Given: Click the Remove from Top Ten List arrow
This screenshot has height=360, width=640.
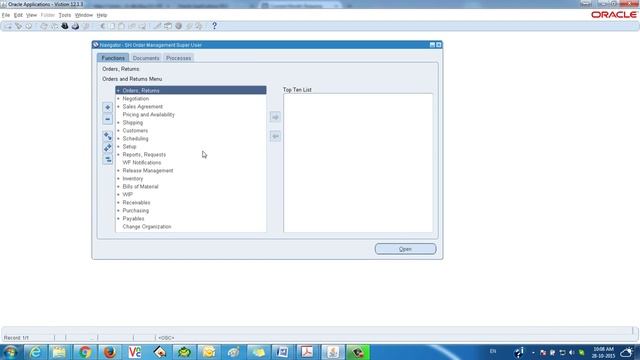Looking at the screenshot, I should click(275, 136).
